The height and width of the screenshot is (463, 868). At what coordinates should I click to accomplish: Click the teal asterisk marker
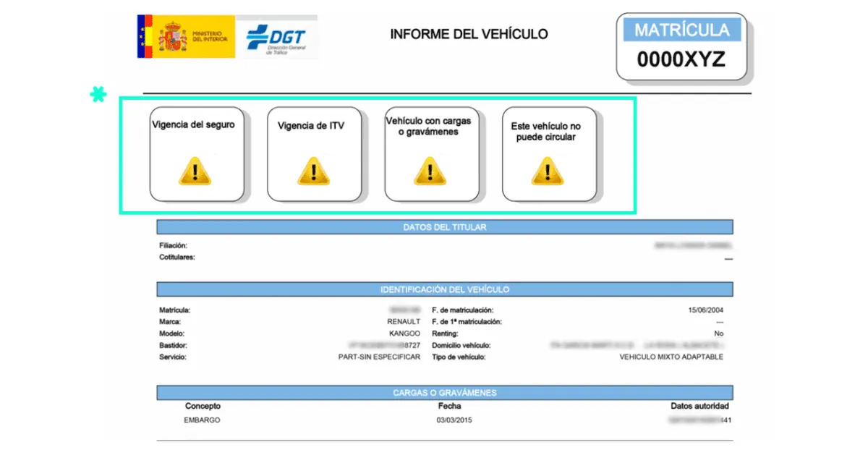tap(98, 95)
